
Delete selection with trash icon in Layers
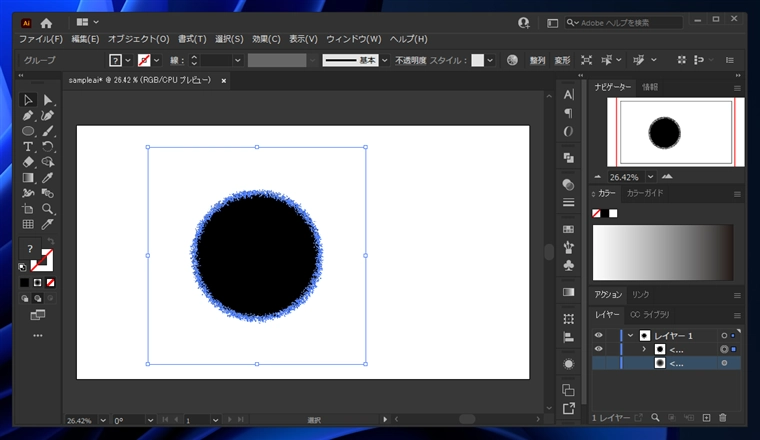[x=723, y=418]
